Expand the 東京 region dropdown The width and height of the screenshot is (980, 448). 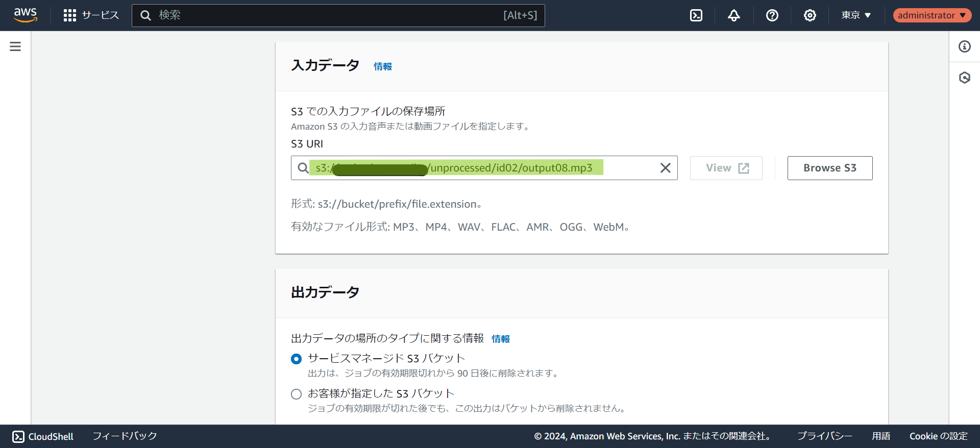(856, 15)
